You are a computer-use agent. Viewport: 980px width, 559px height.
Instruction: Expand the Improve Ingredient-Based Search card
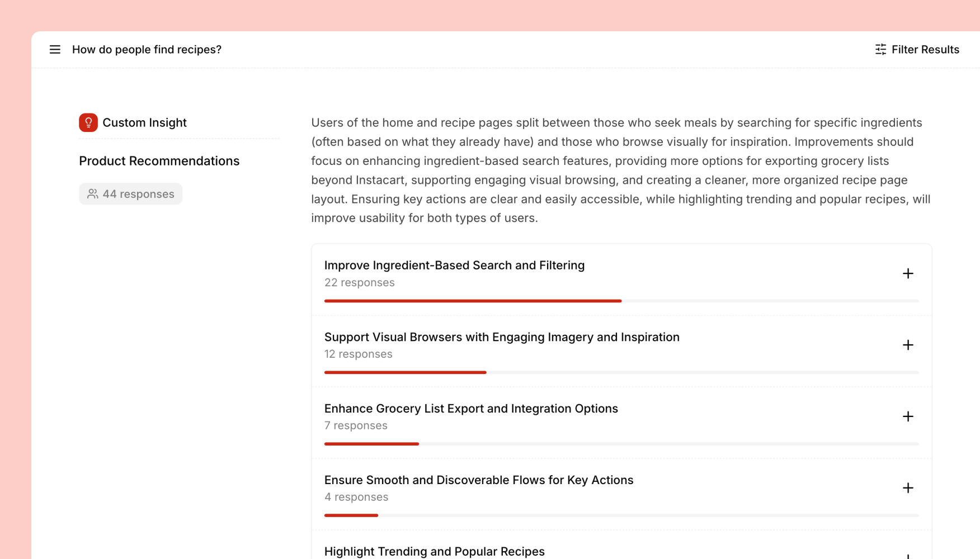907,273
